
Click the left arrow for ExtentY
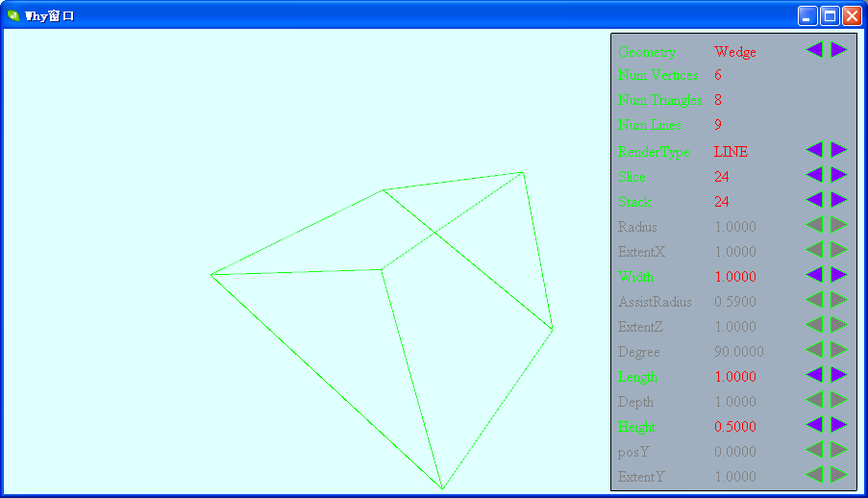814,475
